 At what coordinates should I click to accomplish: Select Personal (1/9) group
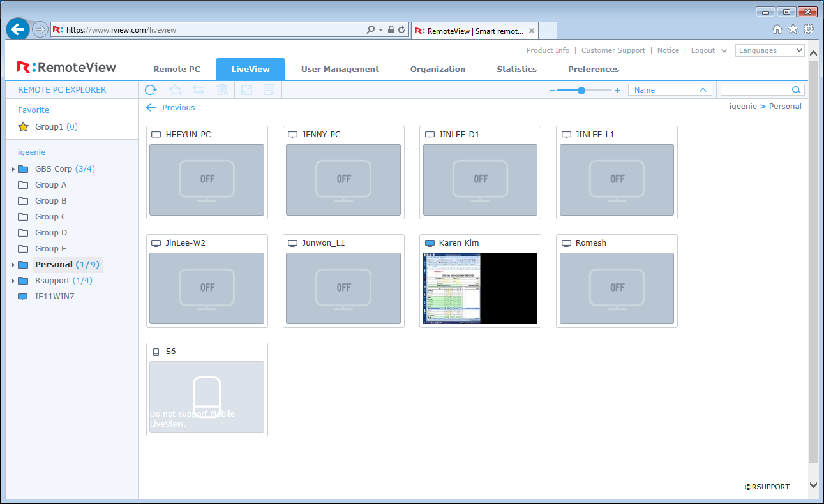tap(68, 265)
